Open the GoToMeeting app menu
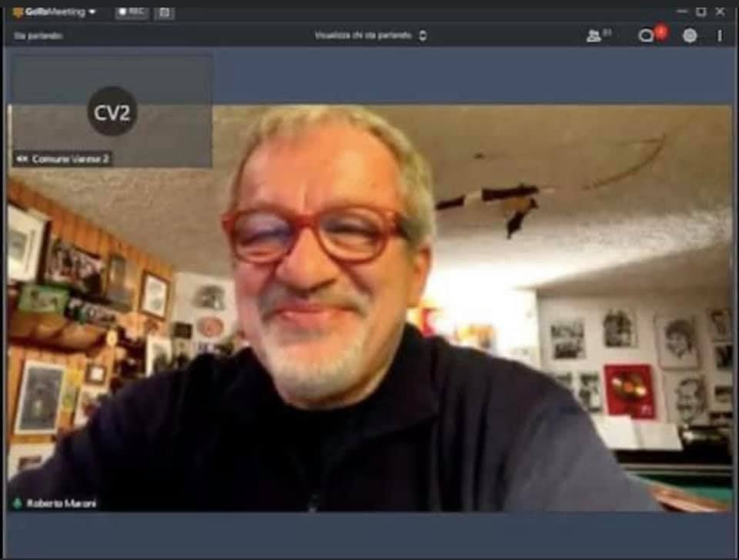This screenshot has width=739, height=560. click(92, 12)
